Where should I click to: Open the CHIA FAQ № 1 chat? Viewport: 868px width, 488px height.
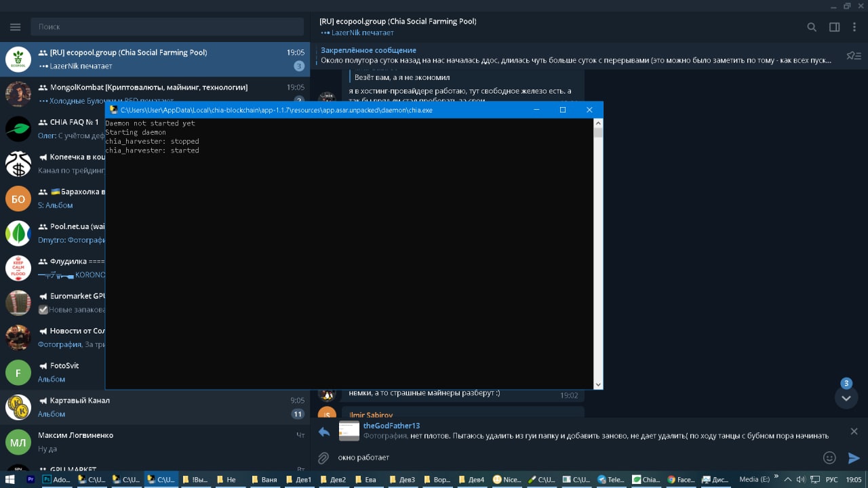53,129
